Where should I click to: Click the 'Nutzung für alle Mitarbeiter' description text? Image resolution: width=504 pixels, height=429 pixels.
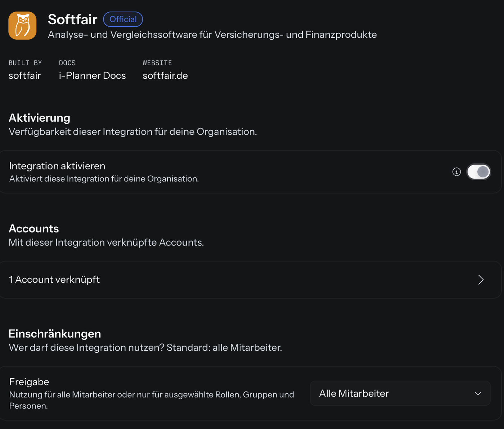[152, 400]
